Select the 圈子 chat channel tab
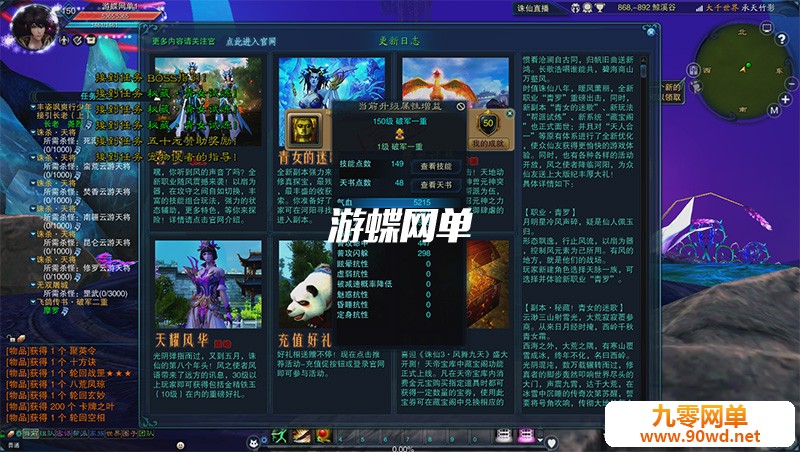 (129, 434)
